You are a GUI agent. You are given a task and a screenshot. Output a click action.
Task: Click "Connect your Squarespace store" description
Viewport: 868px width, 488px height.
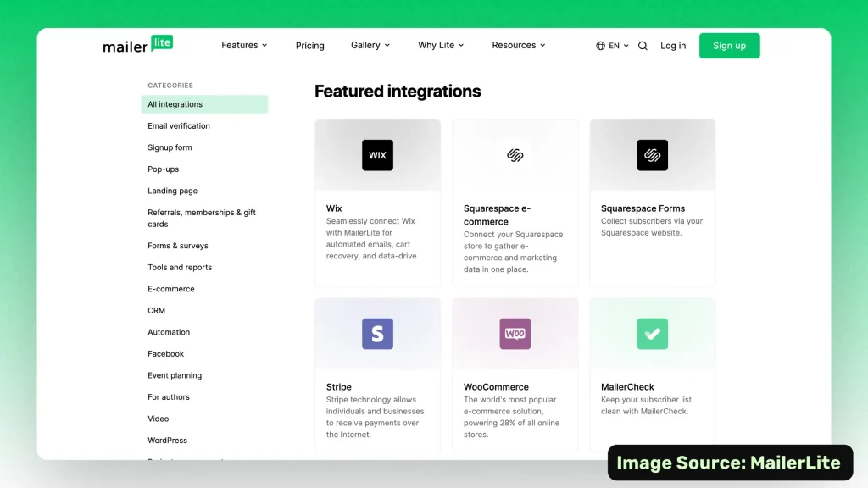pyautogui.click(x=513, y=252)
